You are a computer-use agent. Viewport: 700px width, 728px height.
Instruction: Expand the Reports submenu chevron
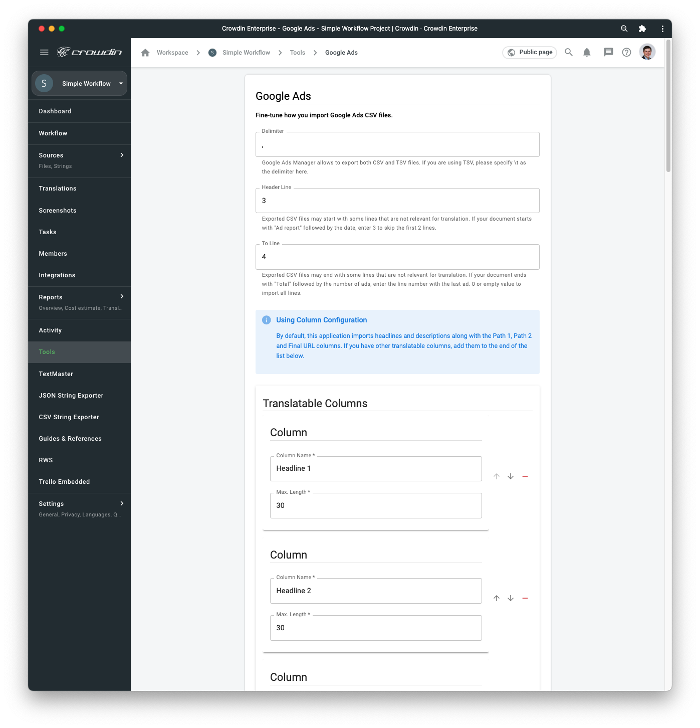click(x=122, y=297)
